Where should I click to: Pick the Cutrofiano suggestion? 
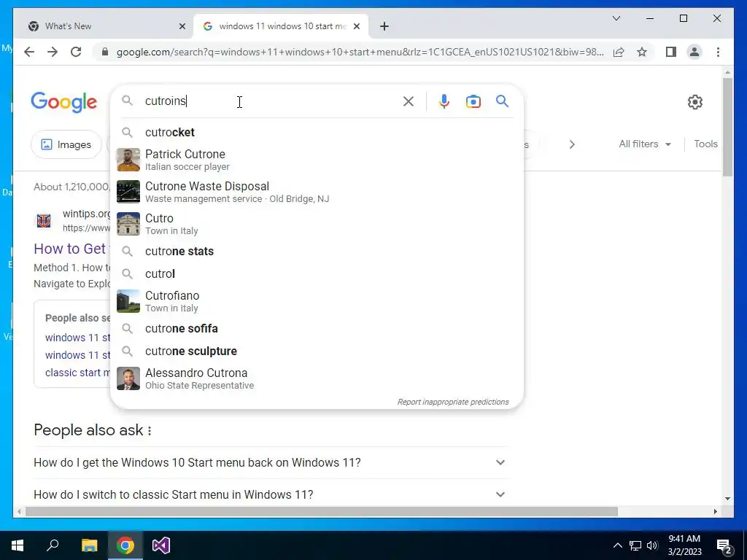tap(317, 301)
